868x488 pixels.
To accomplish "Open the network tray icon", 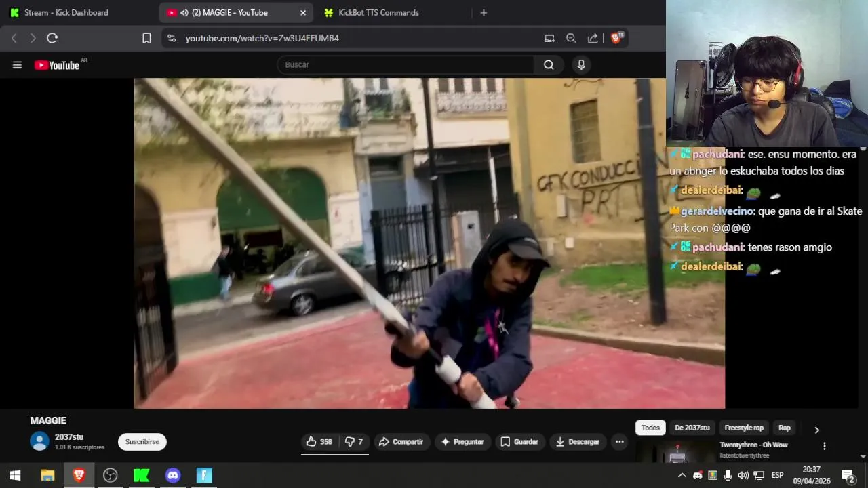I will pyautogui.click(x=759, y=476).
